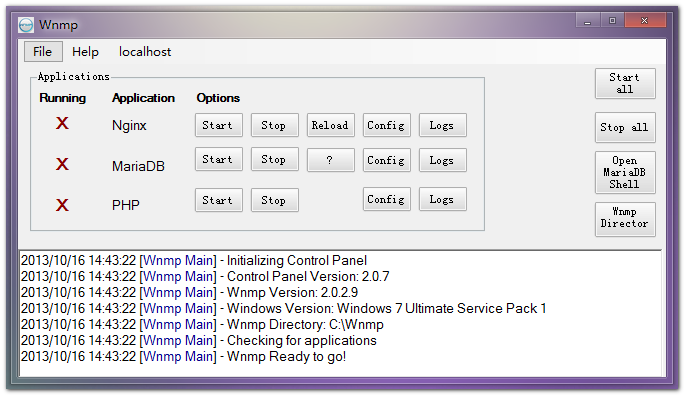Open the Help menu
This screenshot has width=684, height=395.
pos(86,52)
